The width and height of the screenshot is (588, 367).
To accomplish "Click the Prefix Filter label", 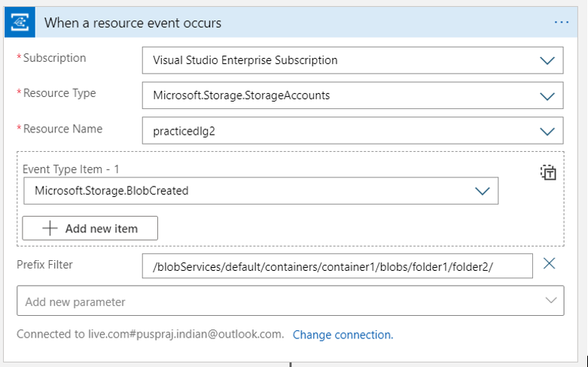I will pos(44,265).
